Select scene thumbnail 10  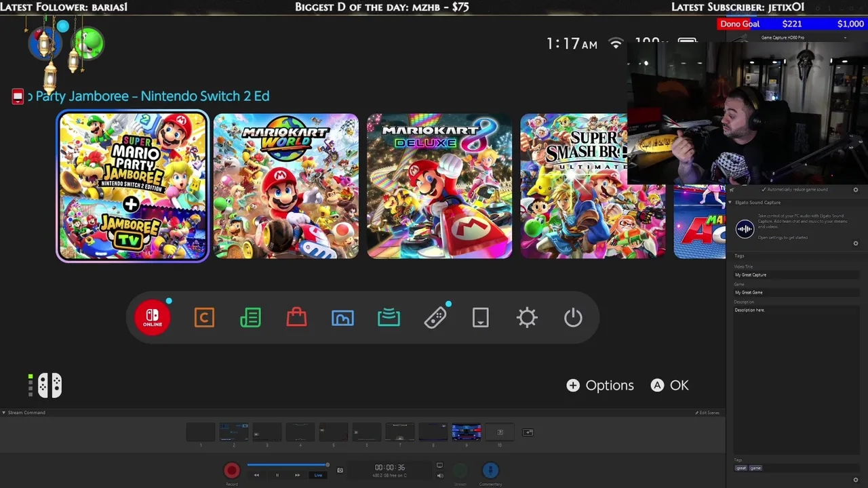(x=500, y=432)
